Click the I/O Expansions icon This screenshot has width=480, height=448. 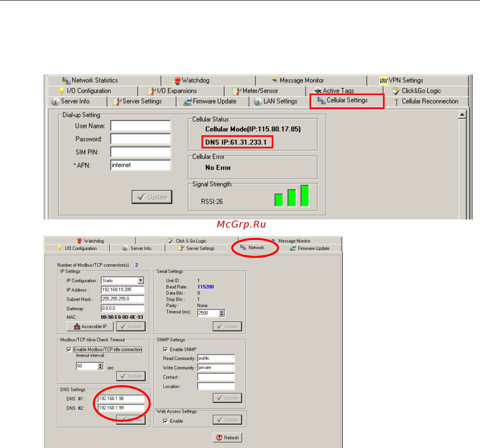tap(151, 91)
